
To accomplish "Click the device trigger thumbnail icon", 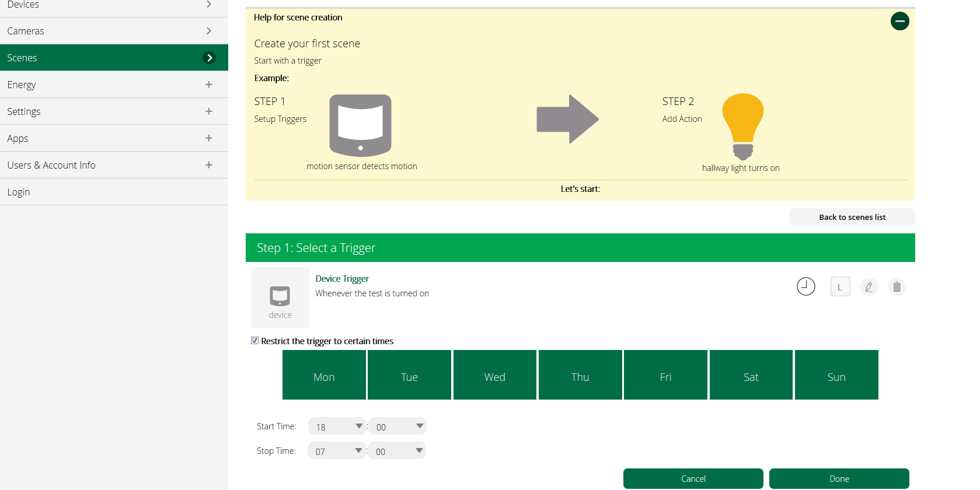I will 280,298.
